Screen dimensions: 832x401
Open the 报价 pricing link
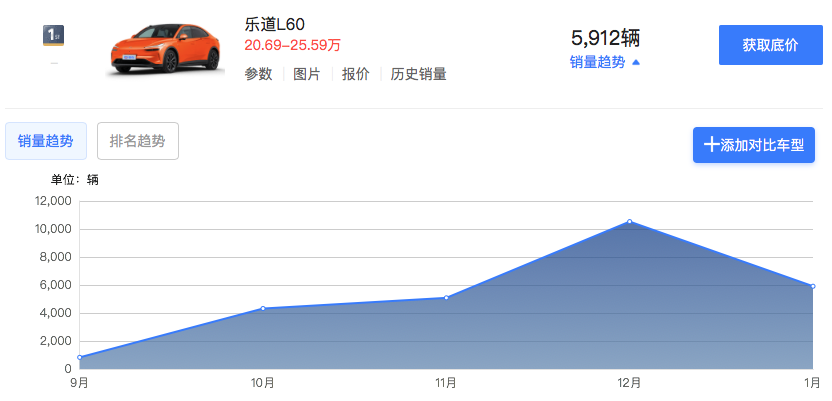coord(355,74)
